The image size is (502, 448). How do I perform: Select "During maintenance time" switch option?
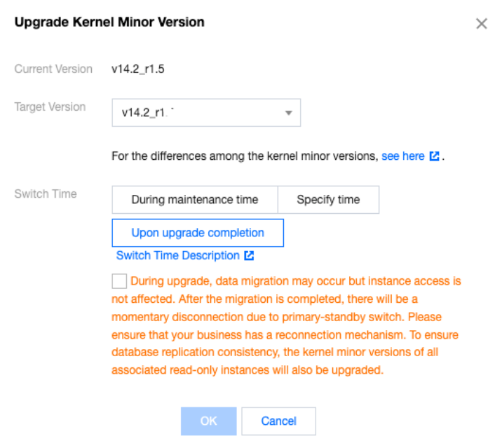pos(195,200)
